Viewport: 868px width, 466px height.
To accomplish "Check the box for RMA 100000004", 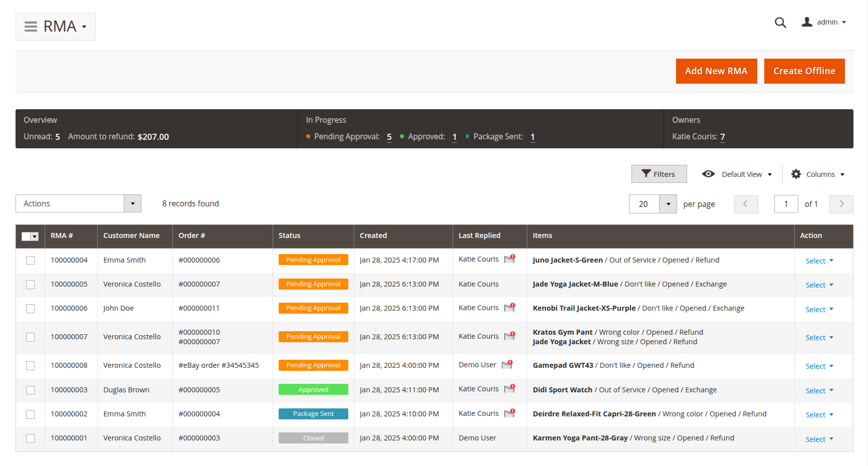I will coord(31,261).
